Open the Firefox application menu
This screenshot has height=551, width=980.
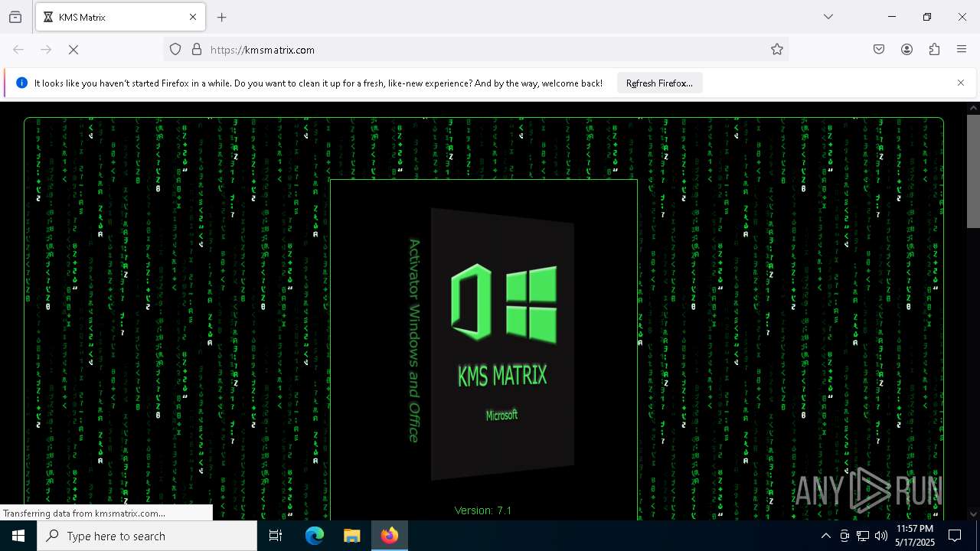(x=962, y=50)
